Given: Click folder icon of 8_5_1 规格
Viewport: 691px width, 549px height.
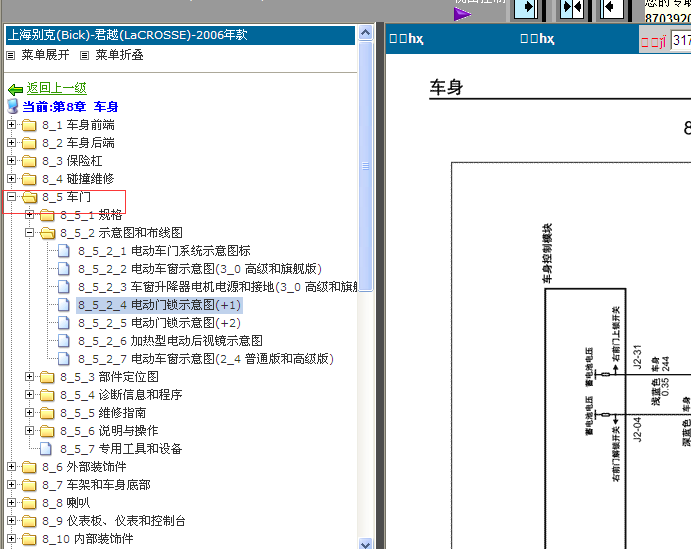Looking at the screenshot, I should click(47, 215).
